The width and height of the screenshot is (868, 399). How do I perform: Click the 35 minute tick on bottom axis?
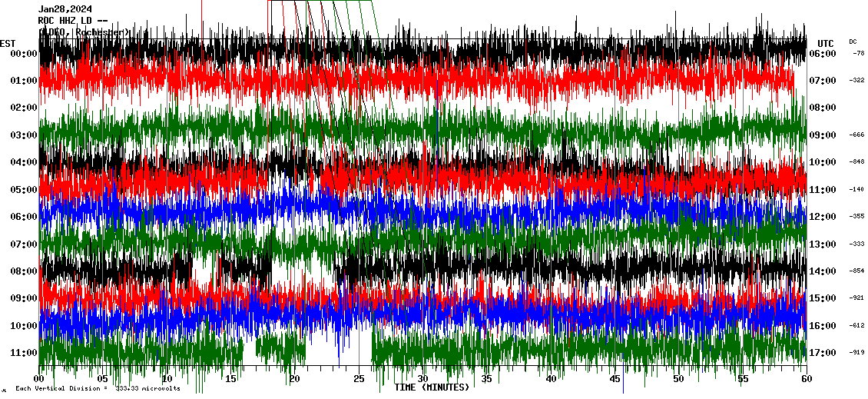487,379
